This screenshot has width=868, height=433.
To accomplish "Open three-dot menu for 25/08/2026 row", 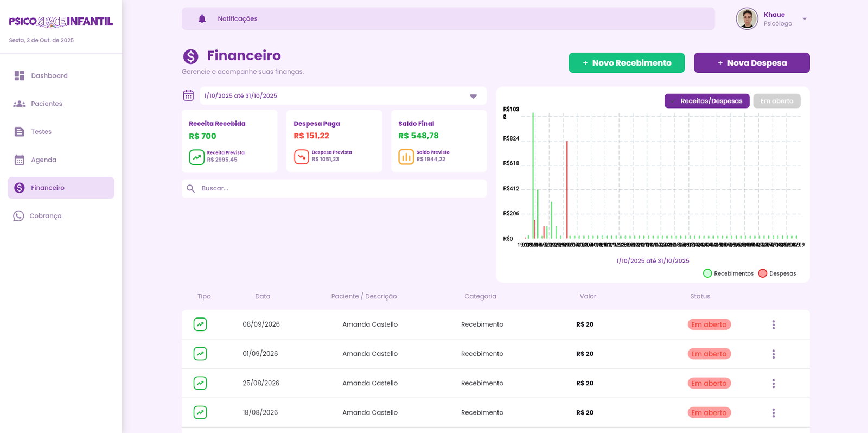I will (773, 383).
